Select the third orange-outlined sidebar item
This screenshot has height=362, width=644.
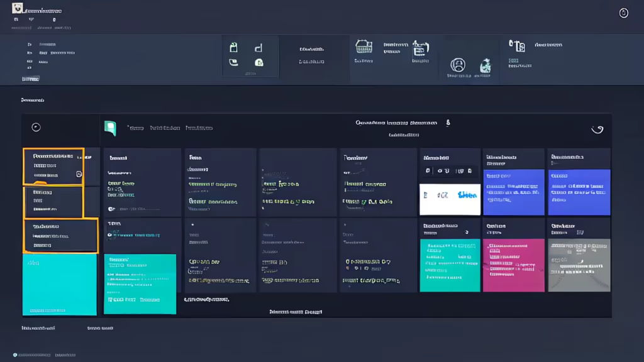[60, 236]
